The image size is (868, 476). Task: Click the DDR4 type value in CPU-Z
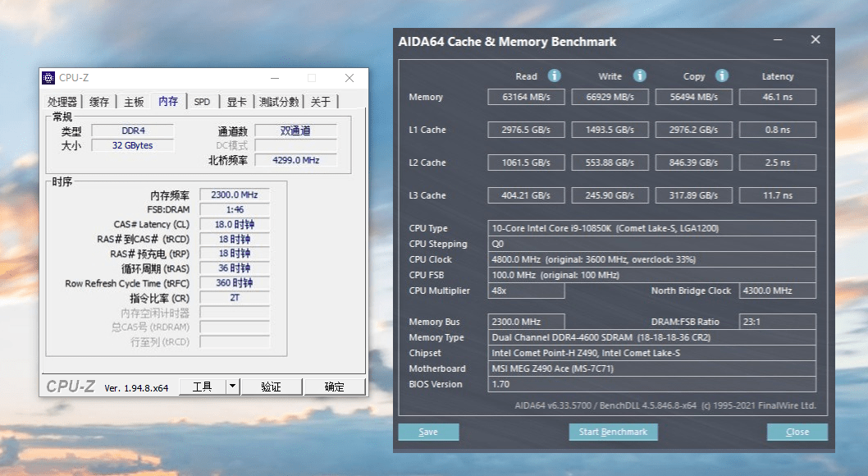133,130
